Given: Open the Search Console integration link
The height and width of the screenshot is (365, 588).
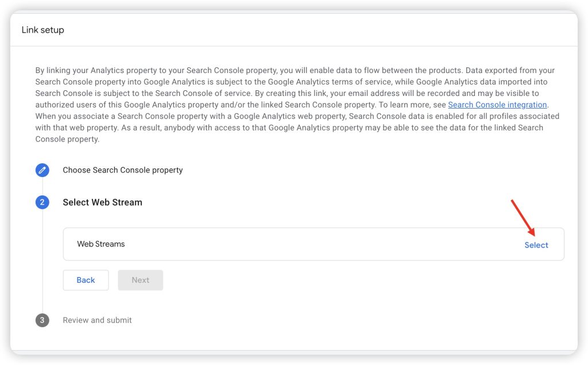Looking at the screenshot, I should (497, 105).
